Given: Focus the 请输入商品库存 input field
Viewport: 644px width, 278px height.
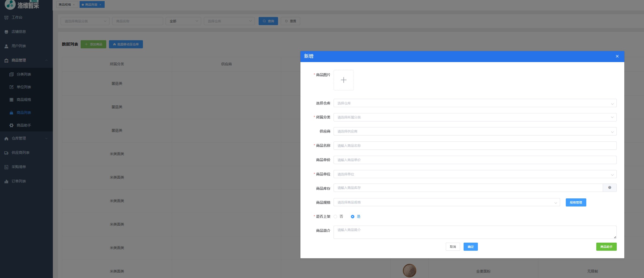Looking at the screenshot, I should (x=468, y=188).
